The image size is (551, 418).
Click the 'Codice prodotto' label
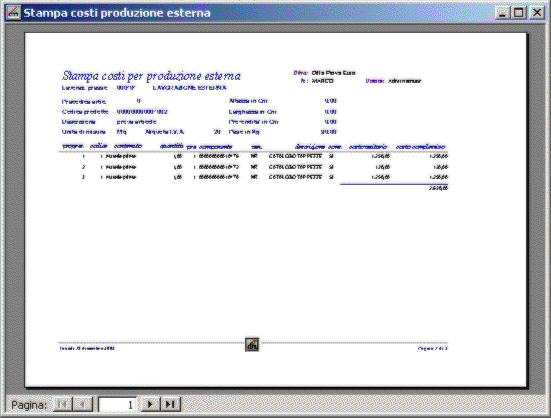point(85,112)
